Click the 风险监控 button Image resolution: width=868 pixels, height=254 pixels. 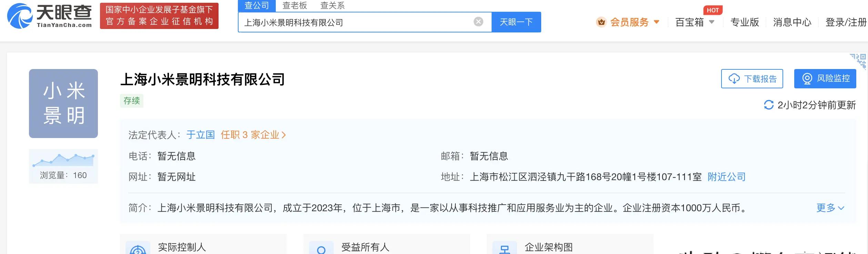coord(825,79)
